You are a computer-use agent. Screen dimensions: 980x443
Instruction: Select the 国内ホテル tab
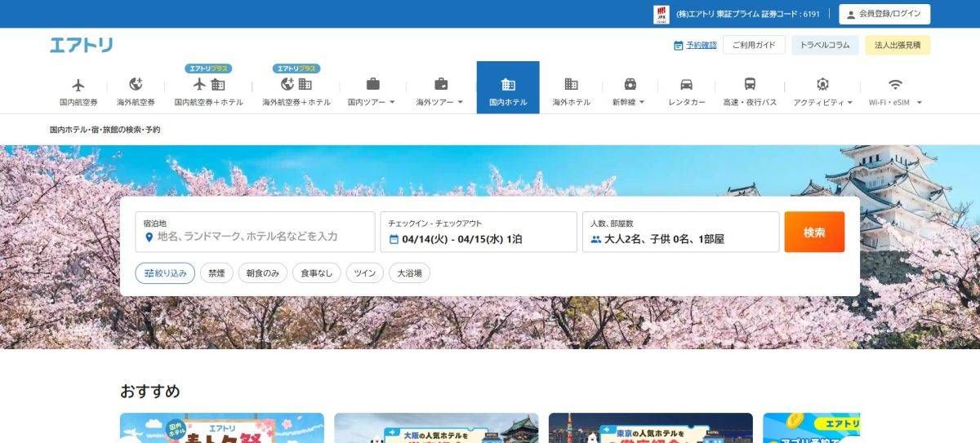(508, 87)
